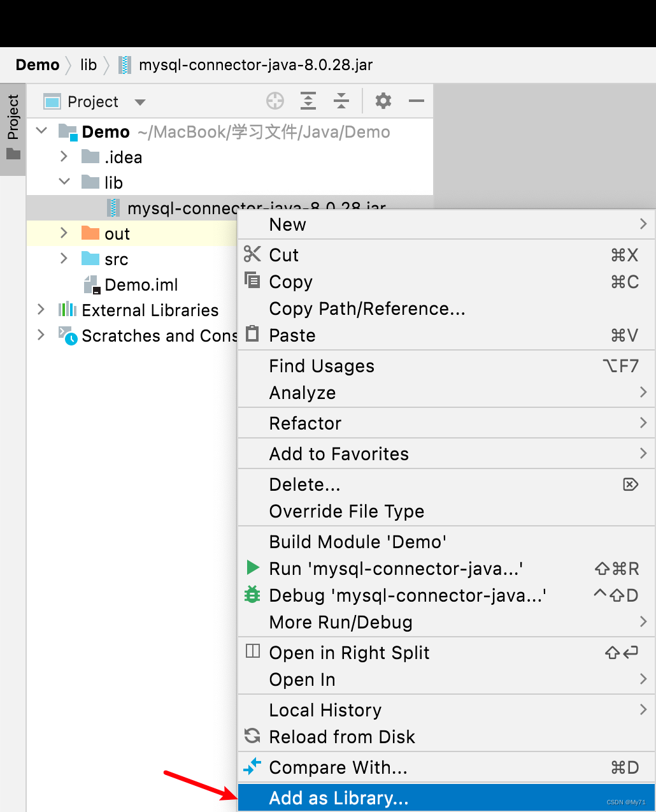Image resolution: width=656 pixels, height=812 pixels.
Task: Click the Open in Right Split icon
Action: 253,651
